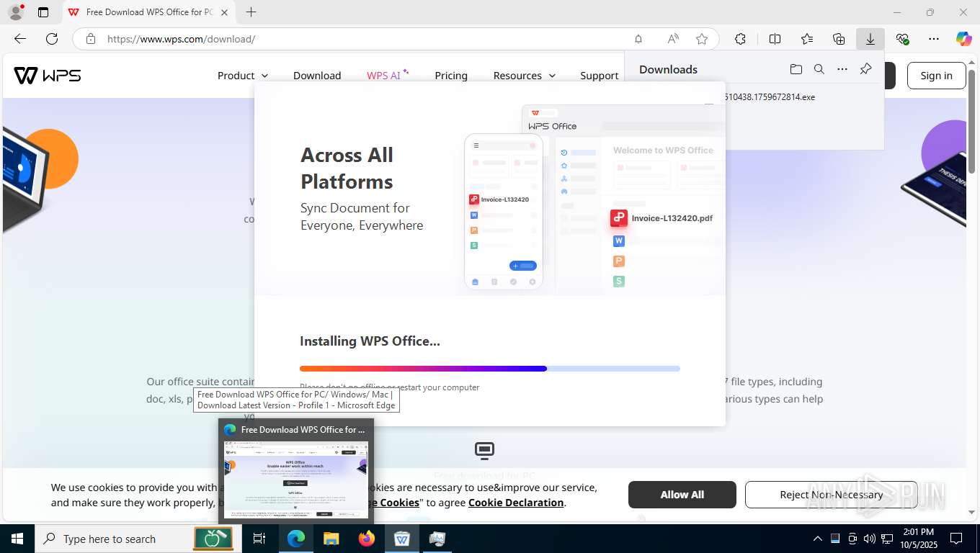Image resolution: width=980 pixels, height=553 pixels.
Task: Go back to the previous page
Action: [x=20, y=39]
